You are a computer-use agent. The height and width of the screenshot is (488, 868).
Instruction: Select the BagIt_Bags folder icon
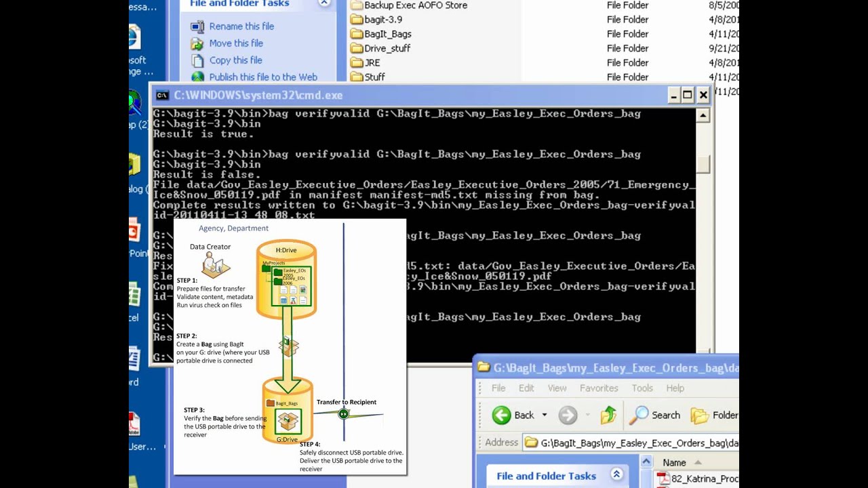[x=357, y=34]
